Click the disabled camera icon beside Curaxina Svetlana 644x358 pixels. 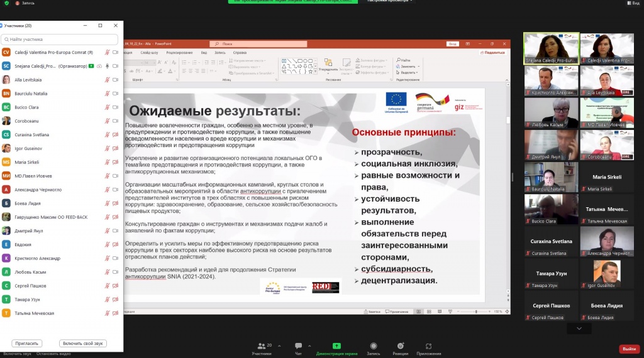pos(116,135)
